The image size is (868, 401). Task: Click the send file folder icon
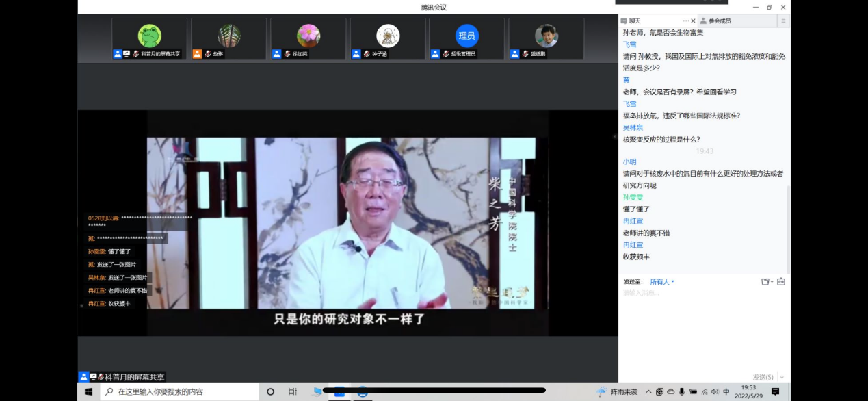(x=765, y=281)
